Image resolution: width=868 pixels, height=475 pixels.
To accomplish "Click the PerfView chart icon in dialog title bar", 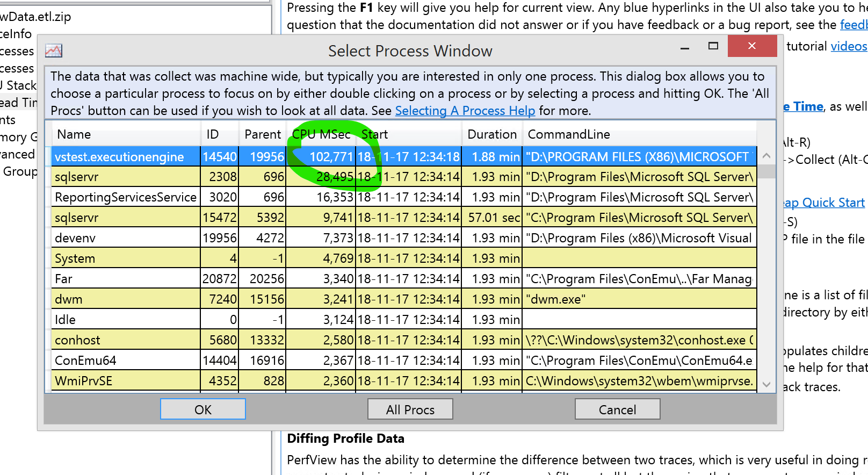I will click(x=54, y=51).
